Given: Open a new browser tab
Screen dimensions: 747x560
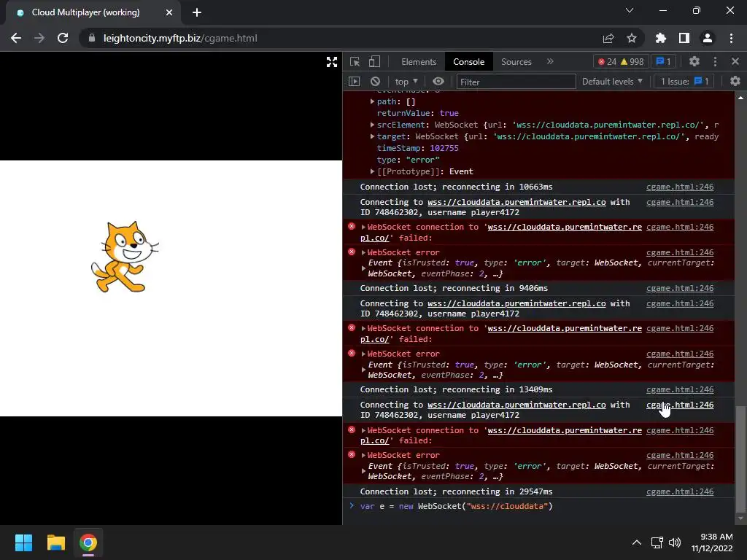Looking at the screenshot, I should click(x=197, y=12).
